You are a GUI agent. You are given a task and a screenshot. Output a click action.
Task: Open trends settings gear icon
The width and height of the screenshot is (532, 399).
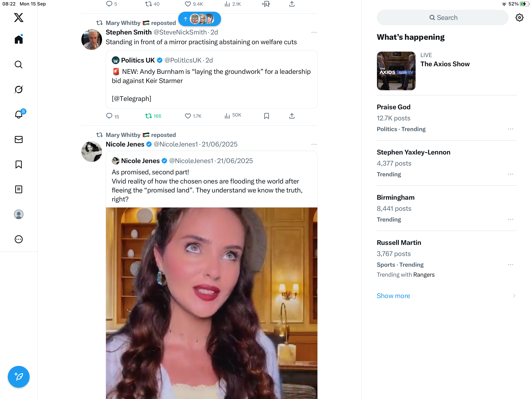[519, 18]
